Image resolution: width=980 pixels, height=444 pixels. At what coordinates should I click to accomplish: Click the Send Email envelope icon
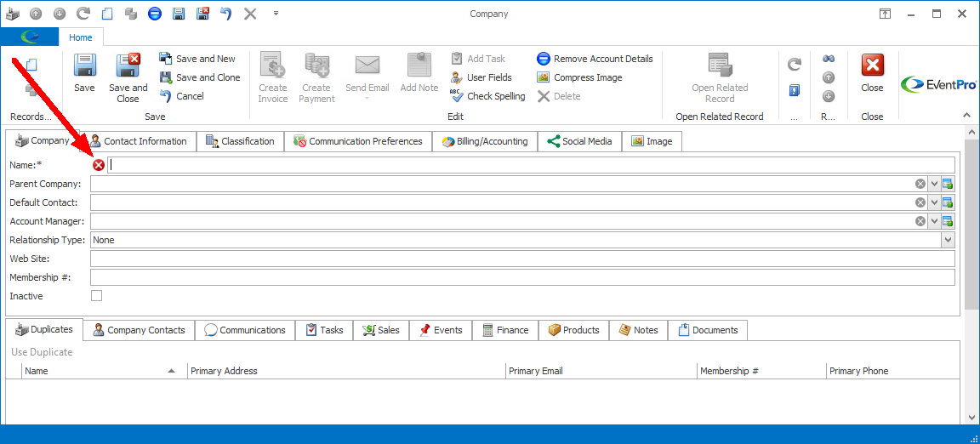367,65
